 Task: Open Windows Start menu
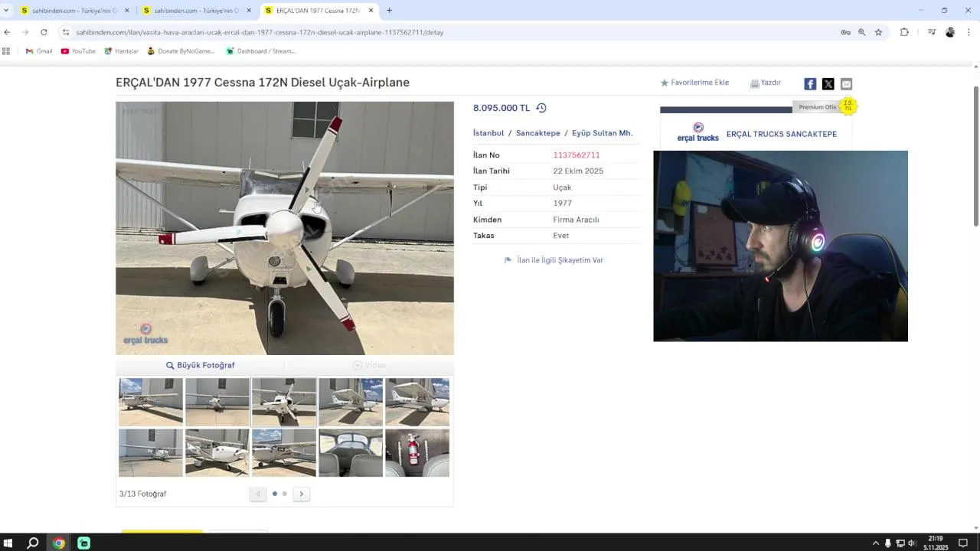(x=8, y=543)
